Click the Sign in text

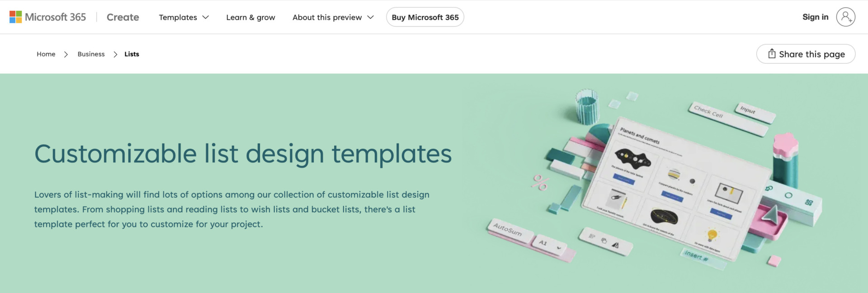(x=815, y=17)
